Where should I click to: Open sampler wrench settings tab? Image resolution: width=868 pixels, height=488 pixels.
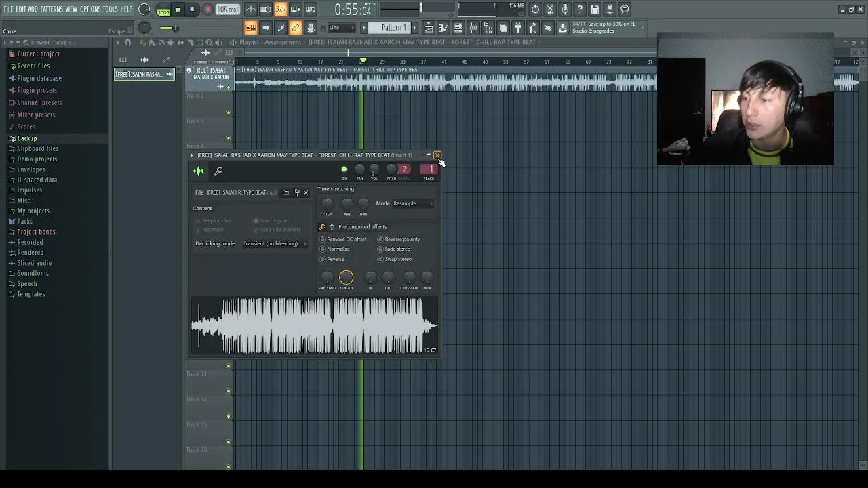pyautogui.click(x=218, y=171)
